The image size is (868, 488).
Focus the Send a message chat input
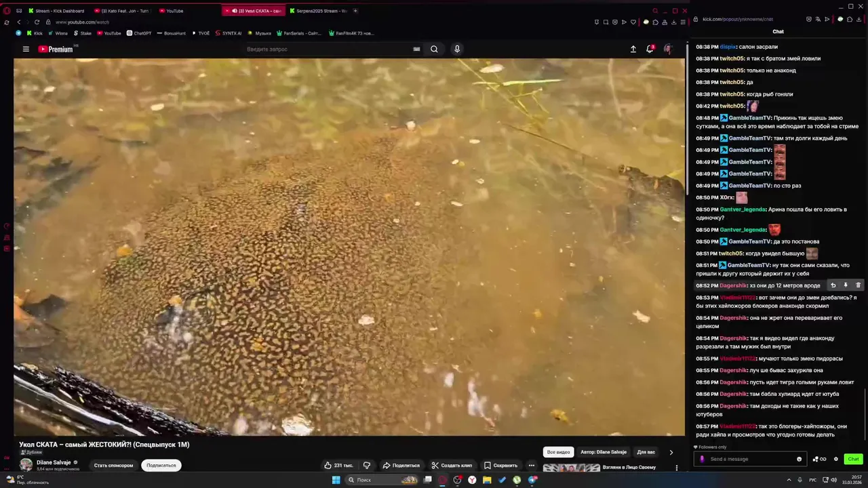click(x=749, y=459)
